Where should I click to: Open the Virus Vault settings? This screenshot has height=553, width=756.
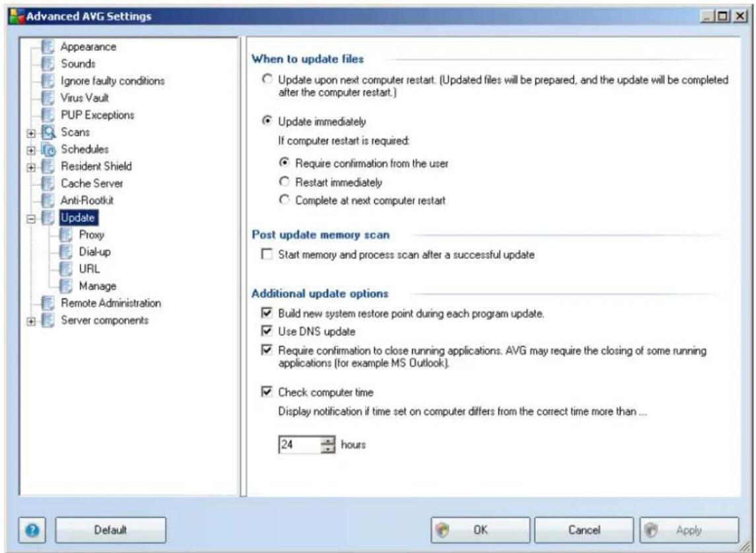(85, 98)
